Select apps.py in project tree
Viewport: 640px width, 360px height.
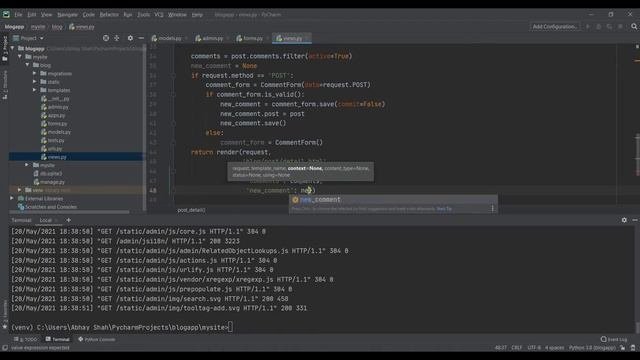pos(53,116)
